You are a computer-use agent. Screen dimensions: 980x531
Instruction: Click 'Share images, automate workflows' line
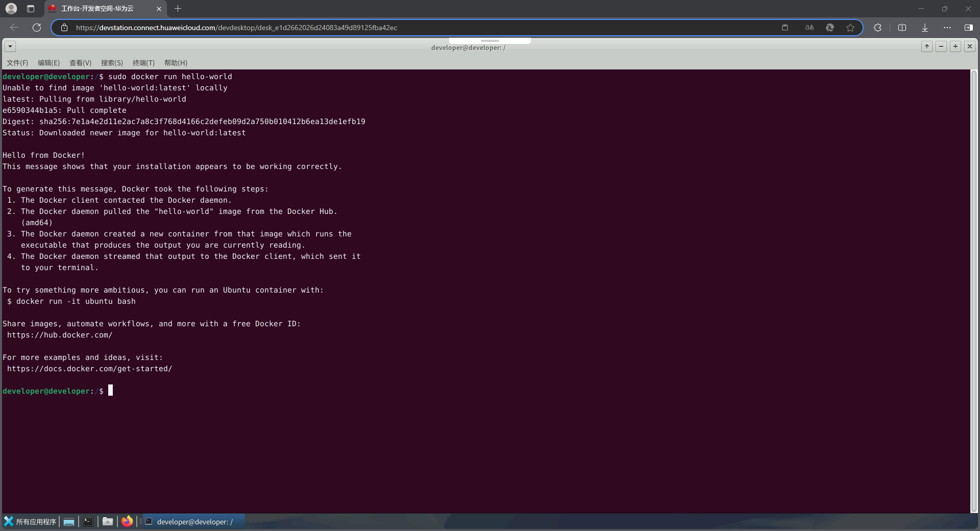tap(152, 324)
